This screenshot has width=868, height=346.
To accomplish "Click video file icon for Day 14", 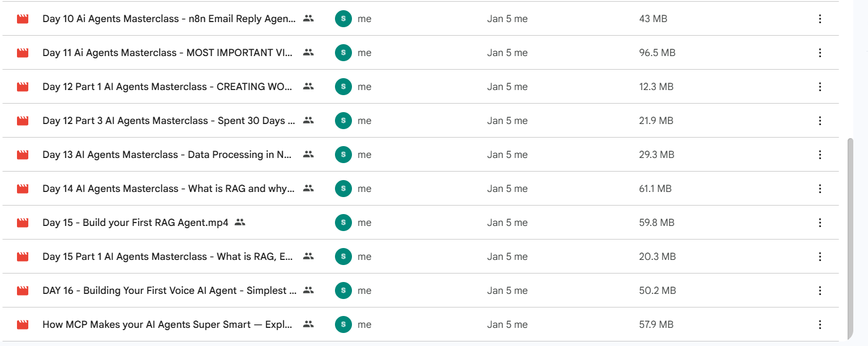I will pyautogui.click(x=23, y=189).
